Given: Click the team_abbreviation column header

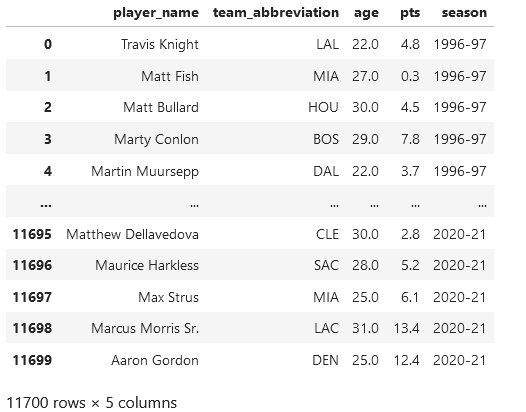Looking at the screenshot, I should (x=276, y=13).
